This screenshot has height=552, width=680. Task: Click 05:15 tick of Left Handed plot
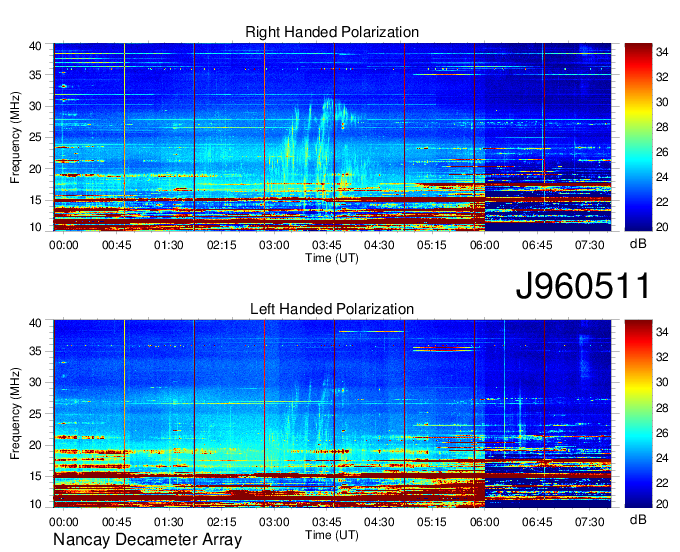(432, 522)
